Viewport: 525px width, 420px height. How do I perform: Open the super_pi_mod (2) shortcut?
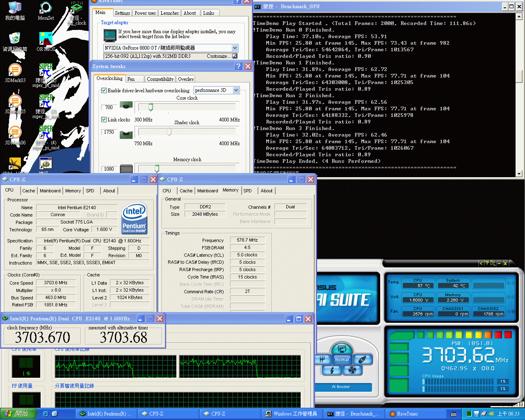click(46, 75)
